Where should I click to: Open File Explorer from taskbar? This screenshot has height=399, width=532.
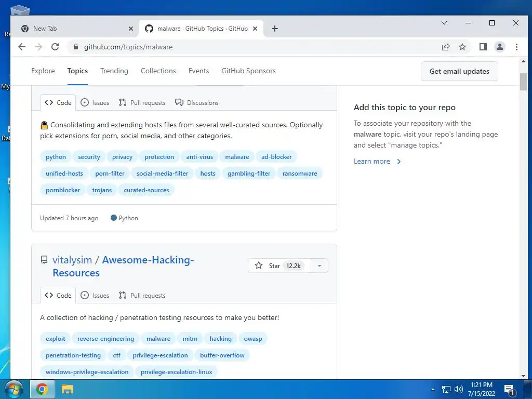(67, 389)
